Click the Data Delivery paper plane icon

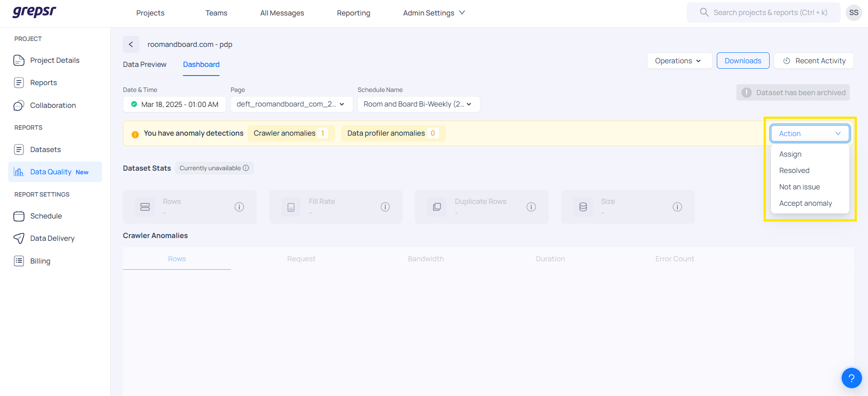click(x=19, y=239)
